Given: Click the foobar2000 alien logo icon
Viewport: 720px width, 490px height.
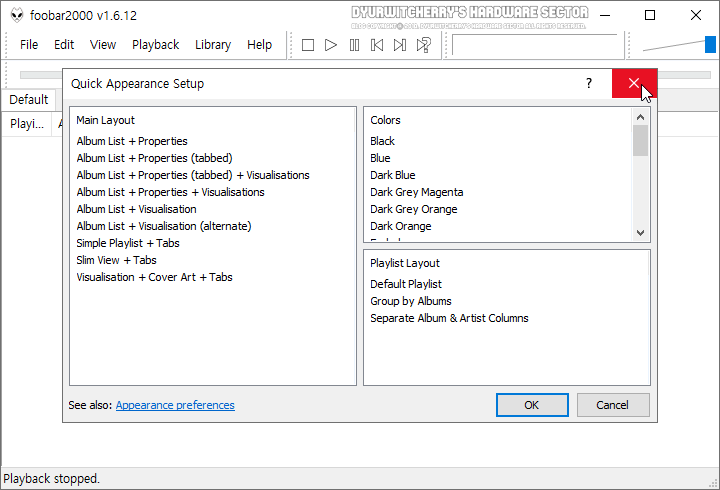Looking at the screenshot, I should [17, 15].
